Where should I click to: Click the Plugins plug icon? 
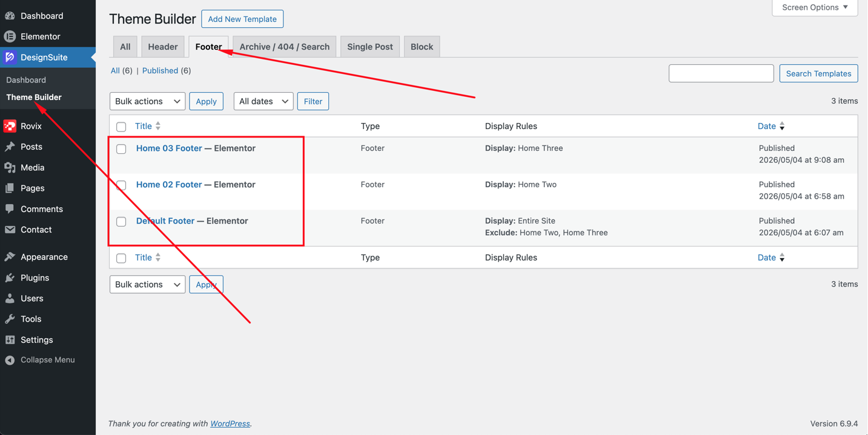(10, 277)
